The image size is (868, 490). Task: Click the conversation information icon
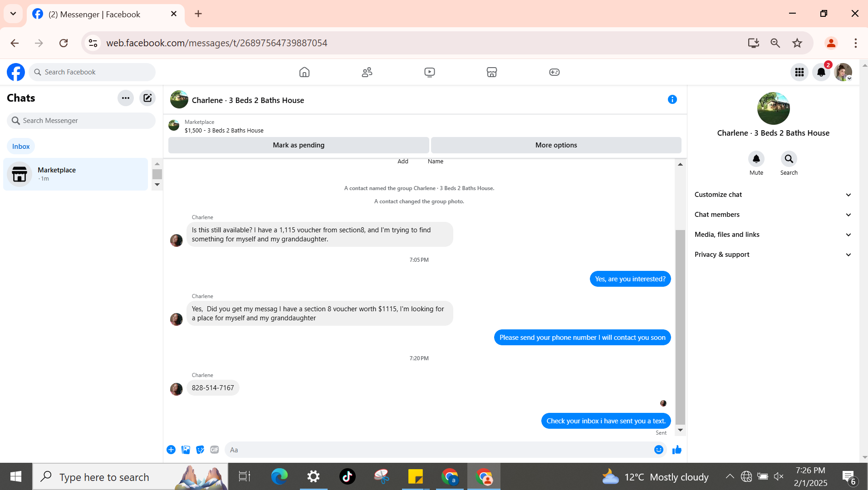(x=672, y=99)
